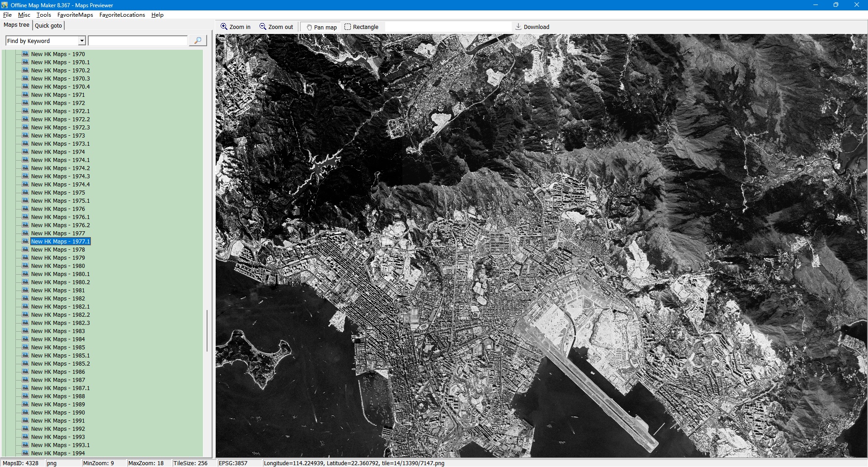Image resolution: width=868 pixels, height=467 pixels.
Task: Select New HK Maps - 1982.3
Action: pyautogui.click(x=60, y=323)
